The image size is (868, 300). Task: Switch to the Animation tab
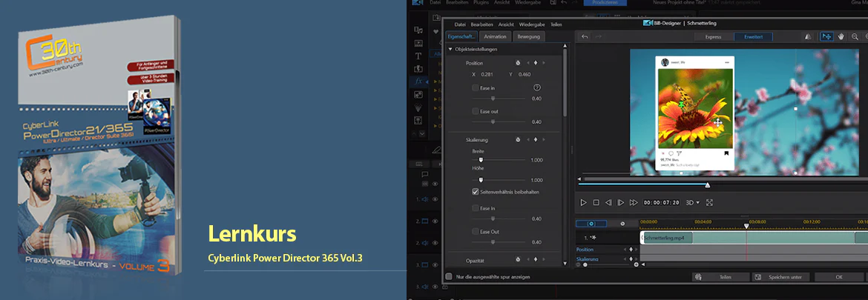tap(495, 36)
